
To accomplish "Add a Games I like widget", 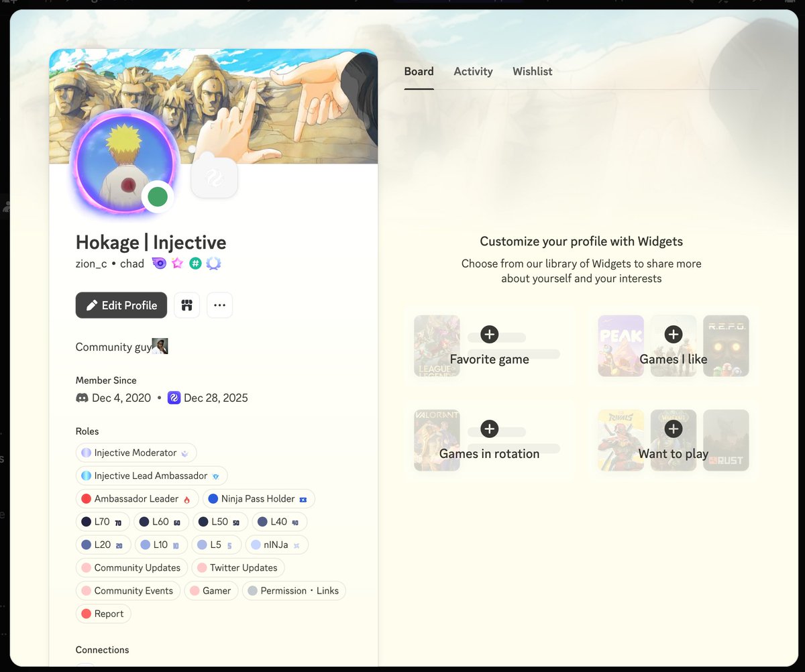I will pyautogui.click(x=674, y=346).
